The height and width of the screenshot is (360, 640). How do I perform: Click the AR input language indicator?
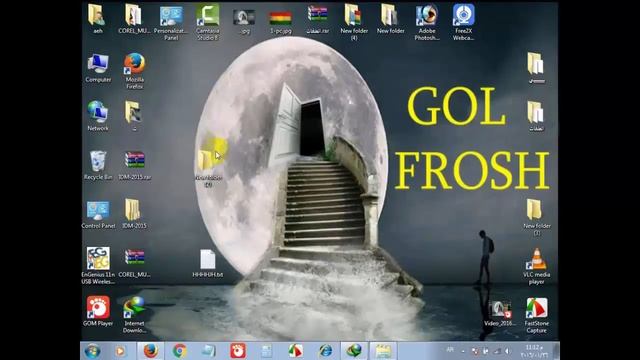[450, 350]
